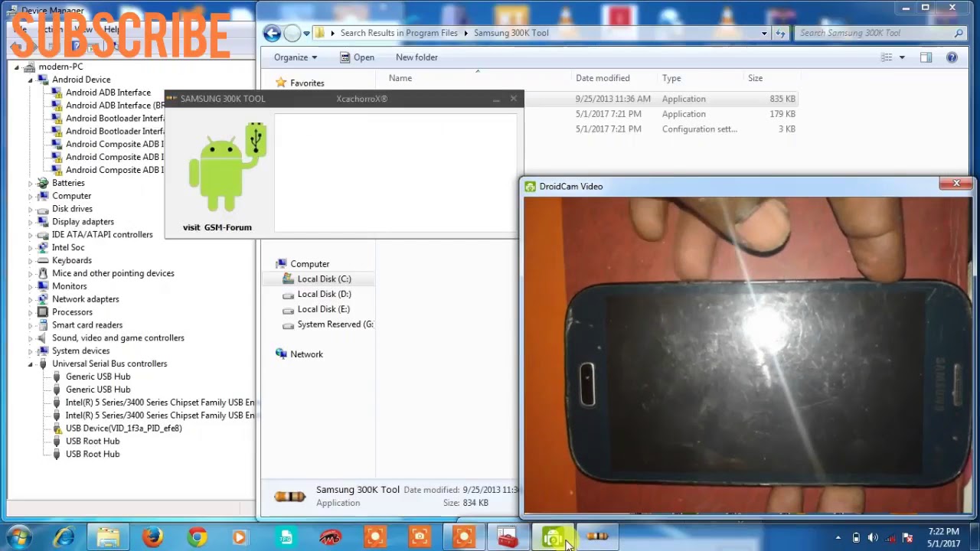This screenshot has width=980, height=551.
Task: Open the address bar history dropdown arrow
Action: click(764, 33)
